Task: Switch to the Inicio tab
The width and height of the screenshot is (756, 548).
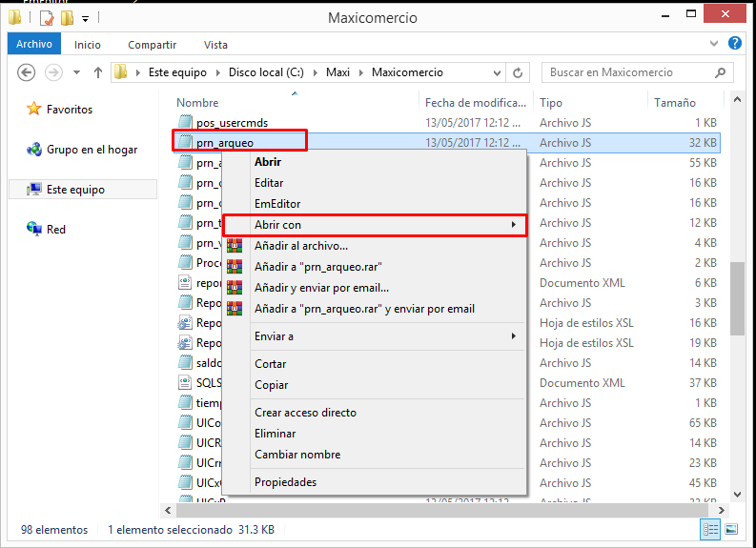Action: [88, 45]
